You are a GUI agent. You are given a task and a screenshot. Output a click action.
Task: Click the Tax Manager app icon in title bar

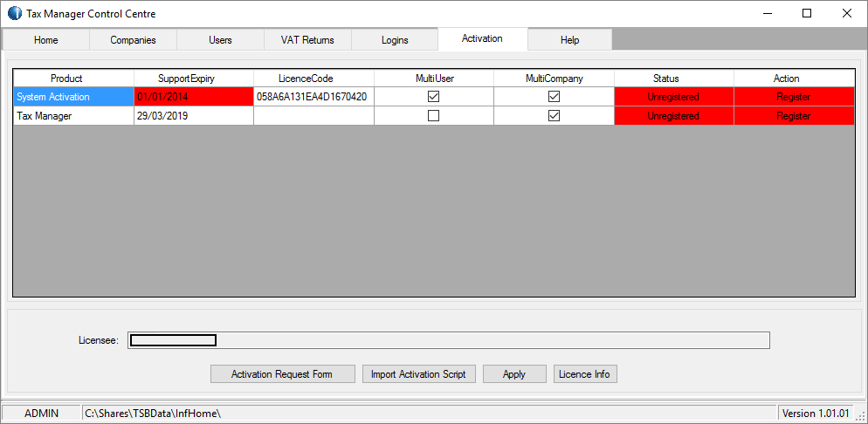(x=14, y=14)
